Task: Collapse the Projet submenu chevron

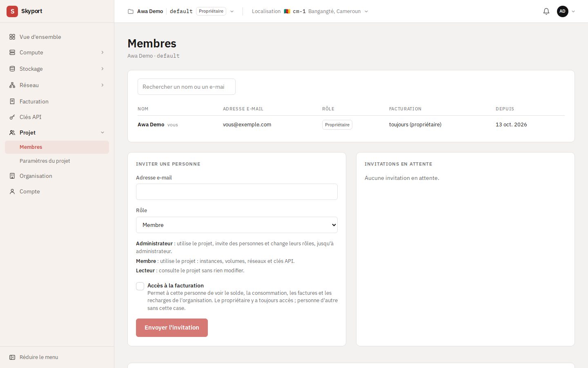Action: point(102,132)
